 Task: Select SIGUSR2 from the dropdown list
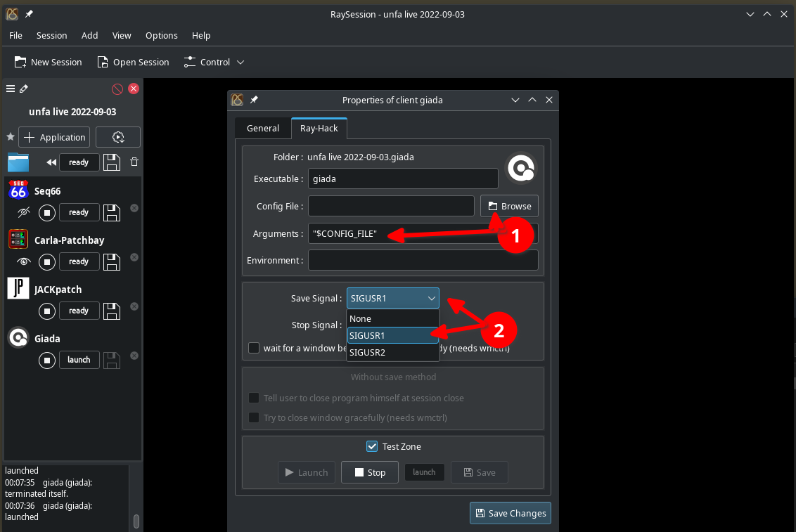pos(393,352)
